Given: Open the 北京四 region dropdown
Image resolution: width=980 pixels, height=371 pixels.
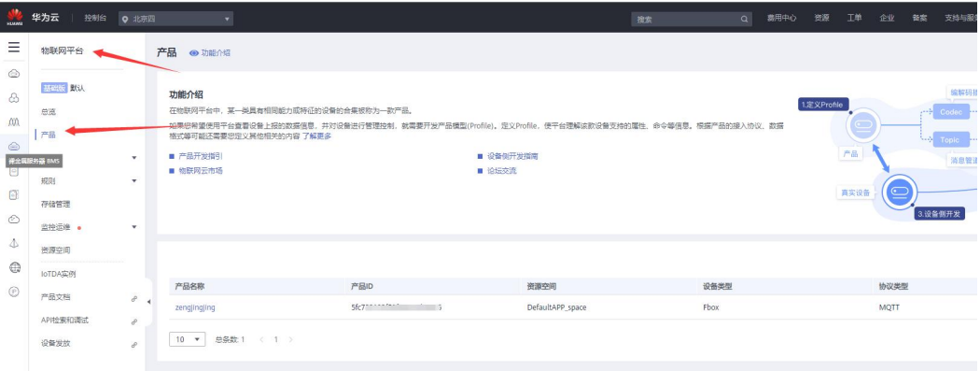Looking at the screenshot, I should (175, 19).
